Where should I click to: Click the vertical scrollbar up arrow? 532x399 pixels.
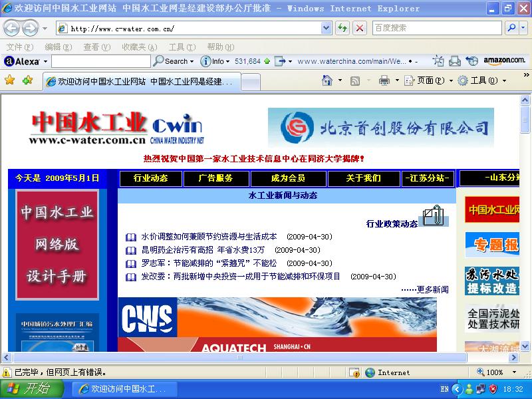[525, 100]
